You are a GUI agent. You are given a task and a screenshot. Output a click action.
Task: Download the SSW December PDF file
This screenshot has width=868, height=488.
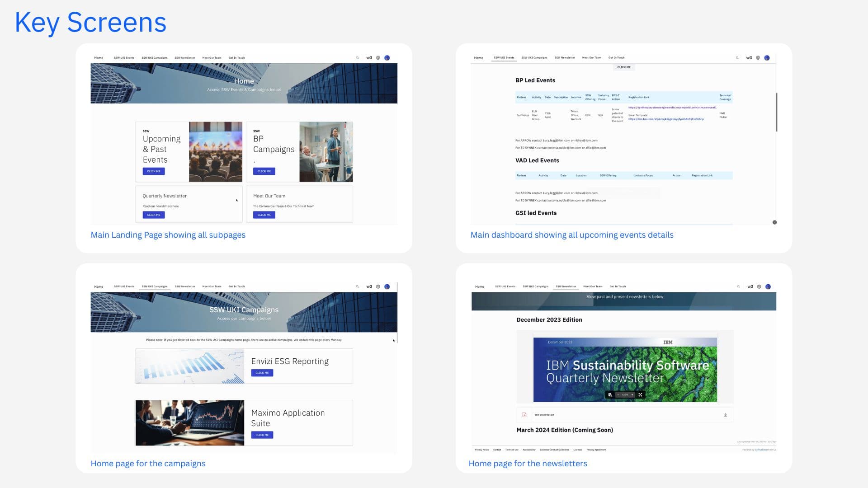click(x=725, y=415)
